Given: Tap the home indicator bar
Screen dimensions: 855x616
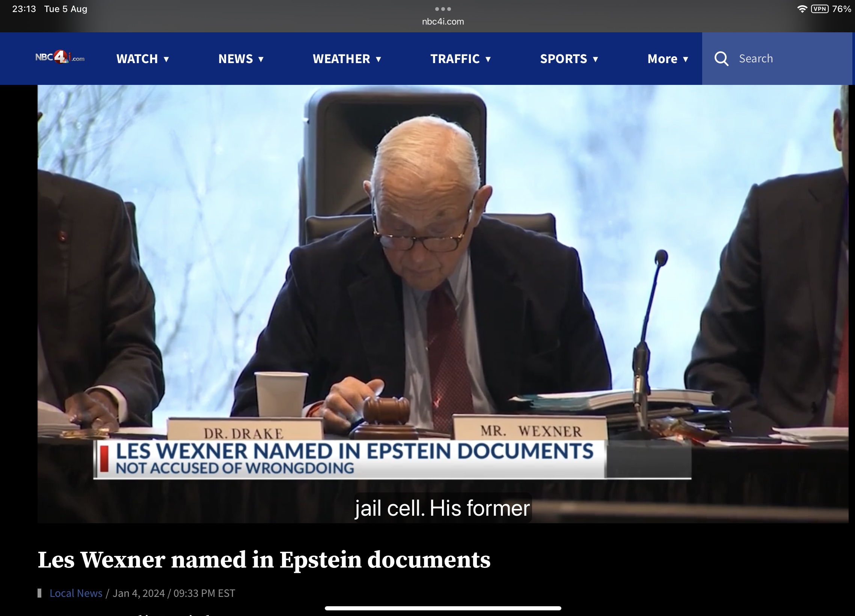Looking at the screenshot, I should coord(443,608).
